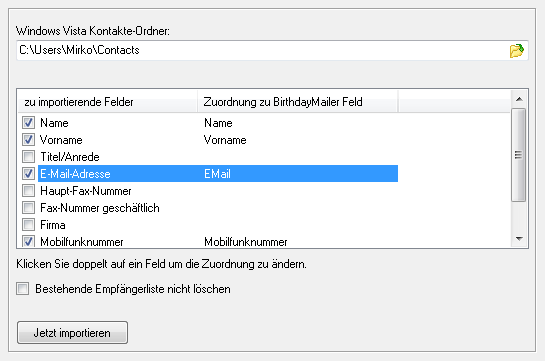Click the field list scrollbar thumb

519,155
